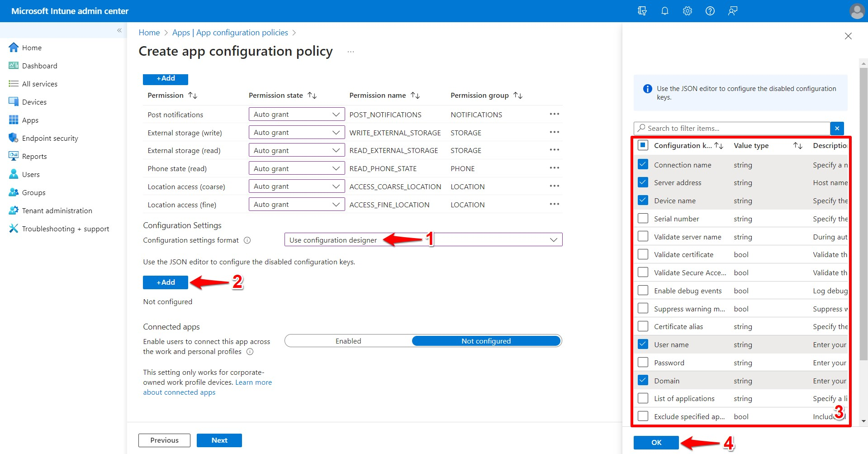Click the Previous button
This screenshot has height=454, width=868.
click(x=164, y=440)
